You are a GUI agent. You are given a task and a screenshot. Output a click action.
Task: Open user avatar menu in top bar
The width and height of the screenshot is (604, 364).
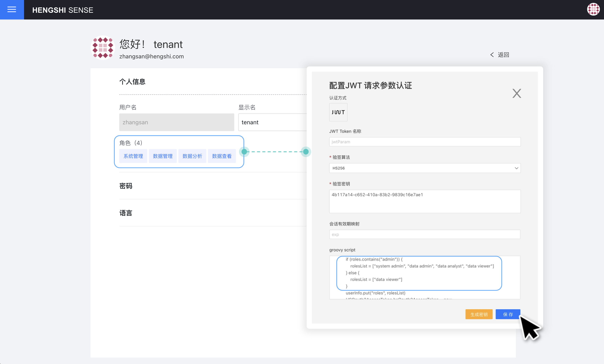click(x=593, y=10)
